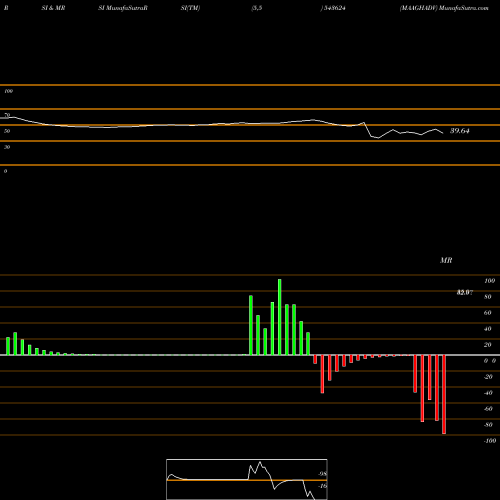This screenshot has height=500, width=500.
Task: Click the RSI axis label 30
Action: (x=7, y=147)
